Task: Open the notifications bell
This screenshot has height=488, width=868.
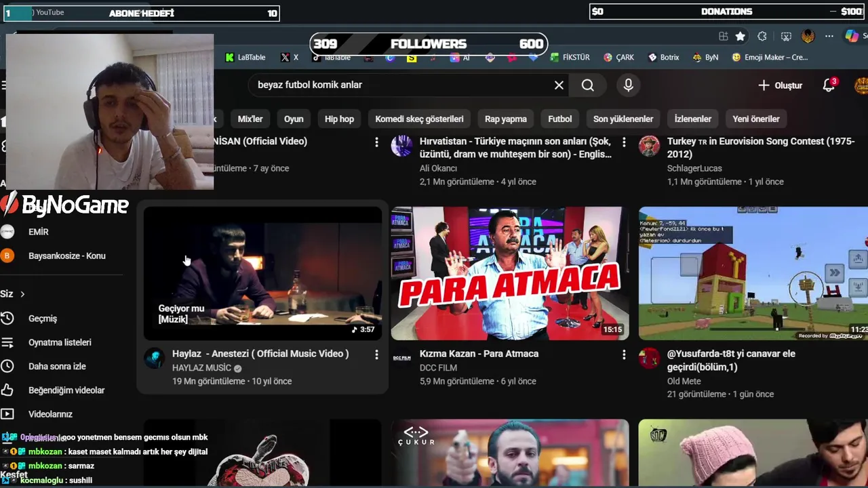Action: click(829, 85)
